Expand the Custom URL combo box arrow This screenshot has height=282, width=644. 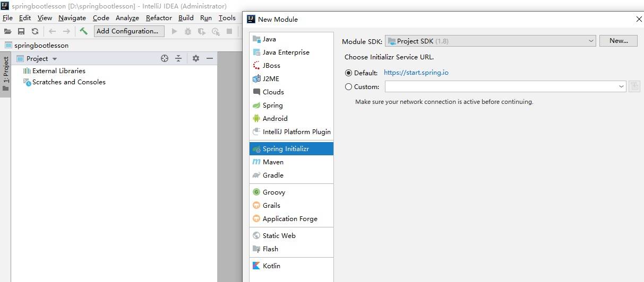coord(621,86)
